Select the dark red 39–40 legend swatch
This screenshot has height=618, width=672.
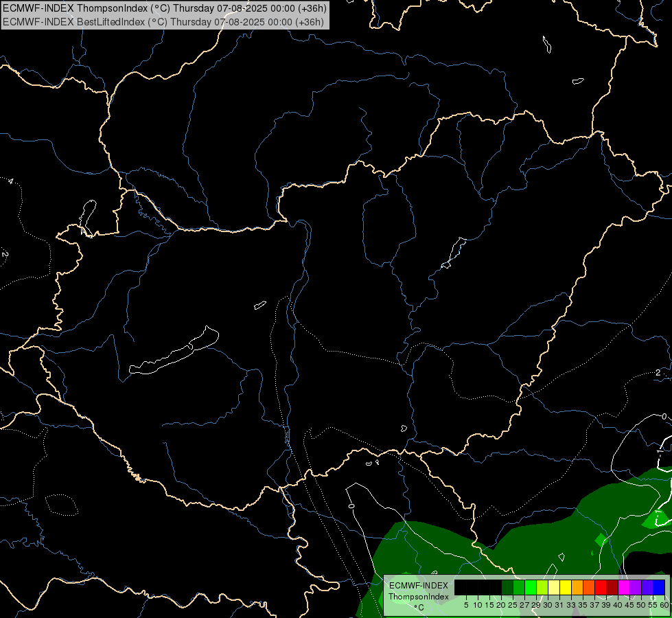click(x=612, y=588)
